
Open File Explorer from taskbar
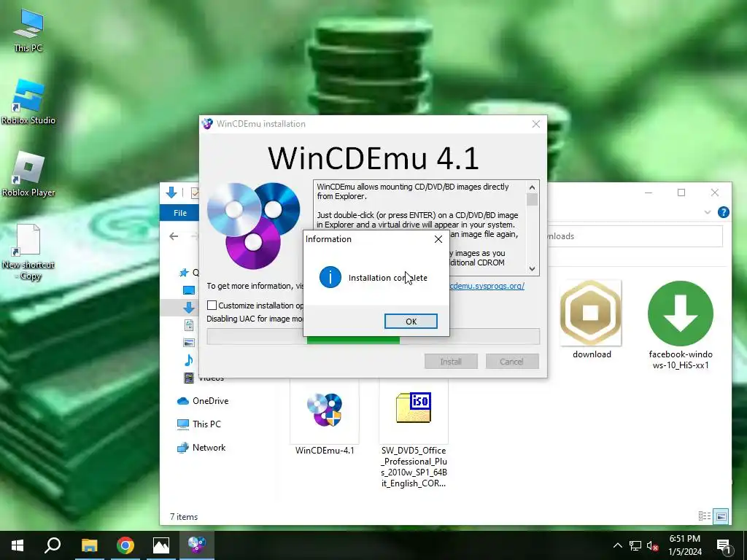[x=89, y=545]
